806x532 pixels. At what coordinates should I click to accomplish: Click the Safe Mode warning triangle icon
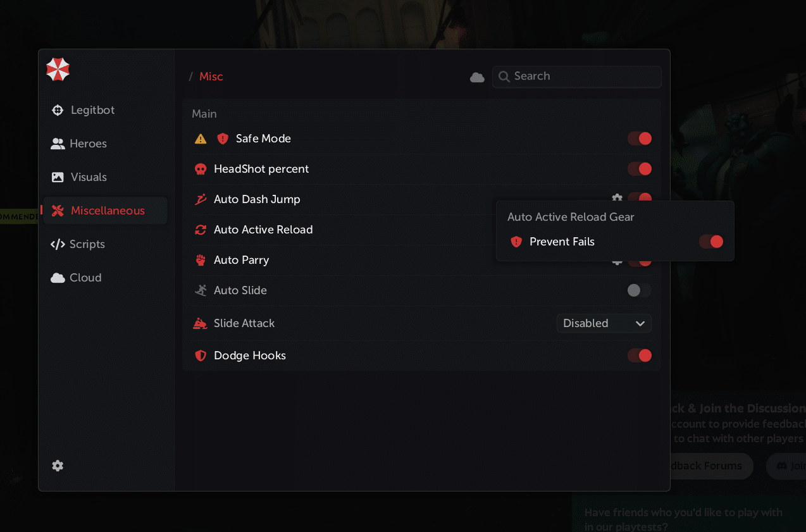pyautogui.click(x=201, y=139)
